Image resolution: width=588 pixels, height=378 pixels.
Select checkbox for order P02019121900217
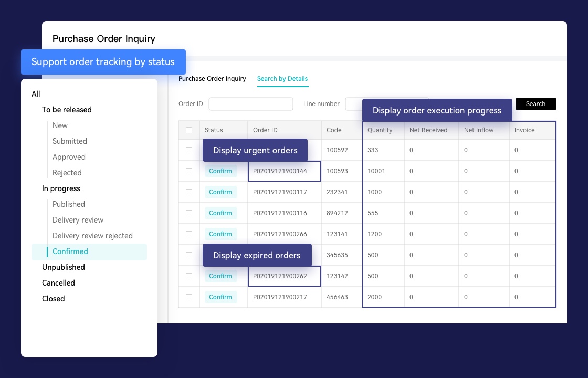pos(189,297)
